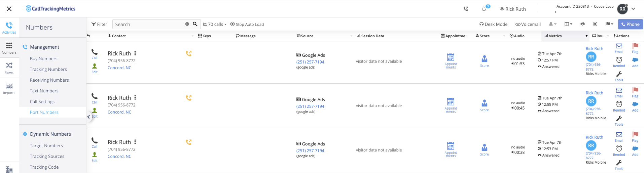Open the notifications bell with badge
This screenshot has width=644, height=173.
[x=484, y=9]
